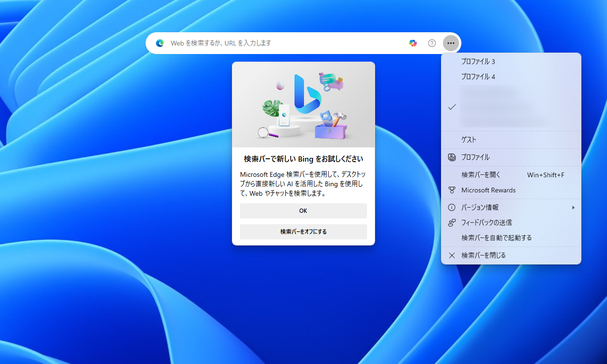607x364 pixels.
Task: Click the X icon next to 検索バーを閉じる
Action: click(451, 255)
